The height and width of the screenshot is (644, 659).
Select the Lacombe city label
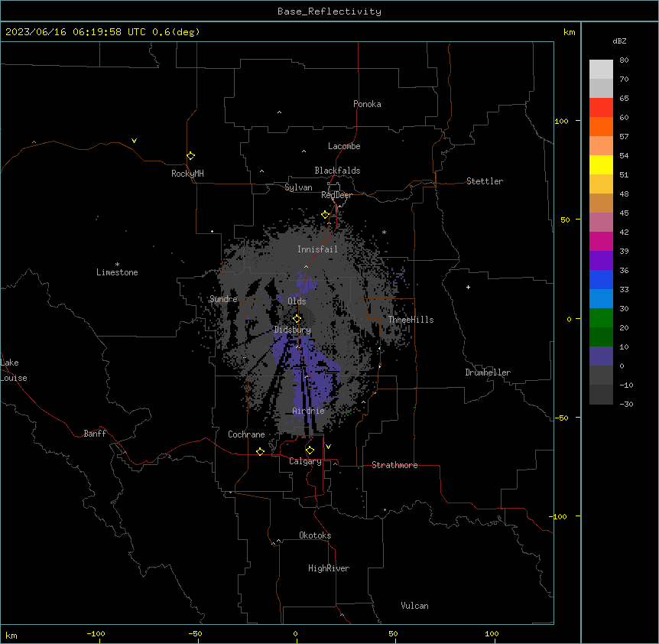[x=344, y=146]
